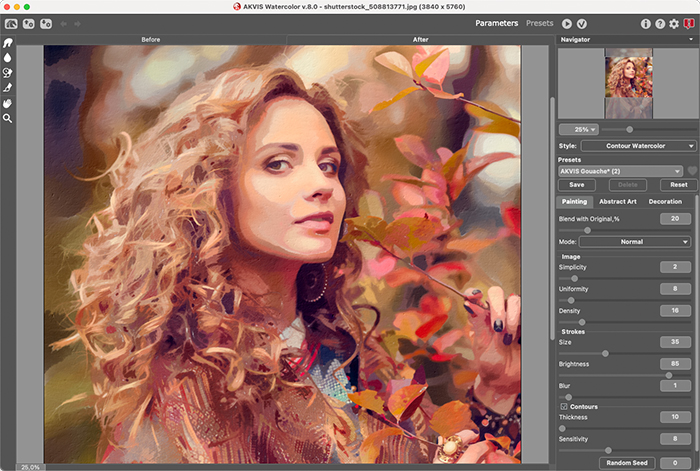Mark preset as favorite with heart
The image size is (700, 471).
(x=691, y=172)
